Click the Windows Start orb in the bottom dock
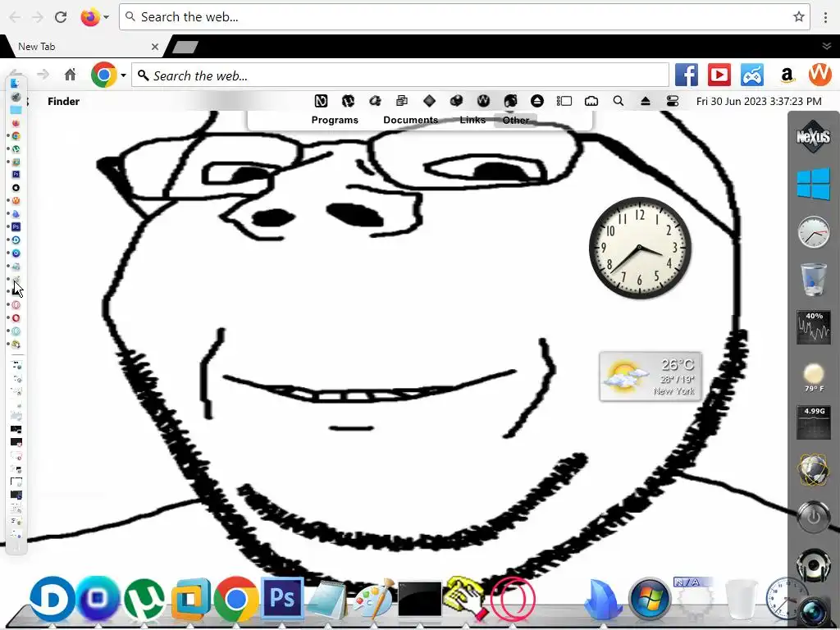Viewport: 840px width, 630px height. click(x=650, y=599)
